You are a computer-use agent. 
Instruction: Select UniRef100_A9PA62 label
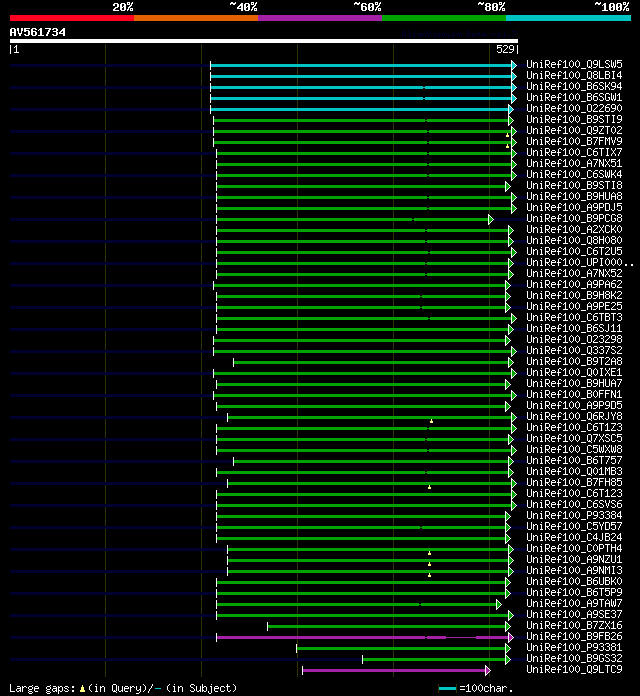pos(574,285)
